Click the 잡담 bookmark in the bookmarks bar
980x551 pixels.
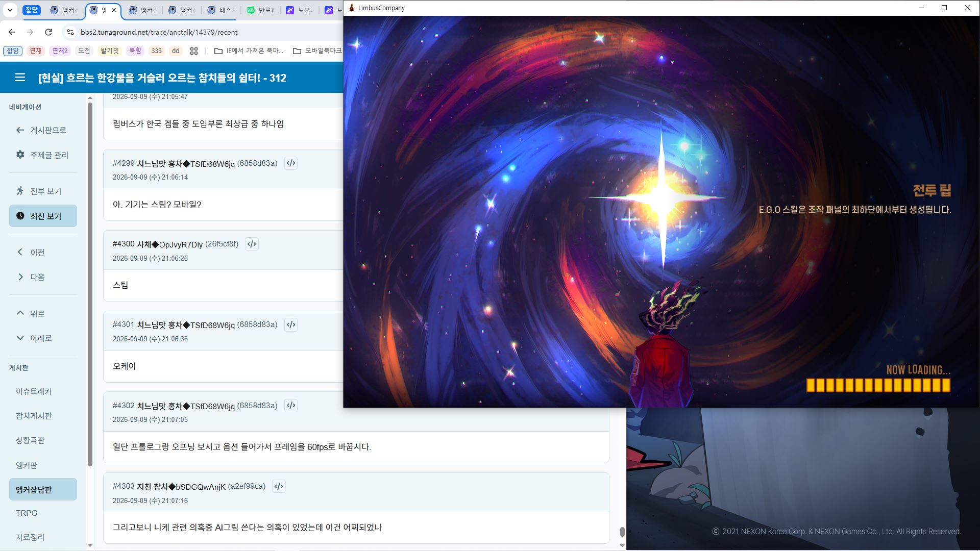click(x=13, y=51)
